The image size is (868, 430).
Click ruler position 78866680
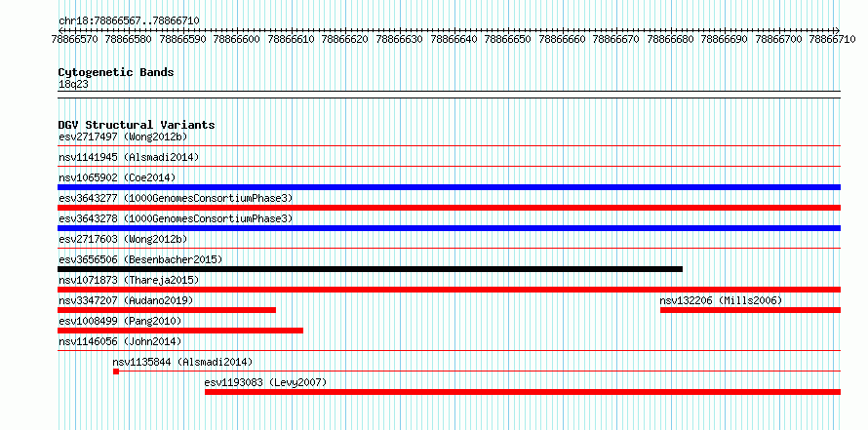(x=670, y=39)
